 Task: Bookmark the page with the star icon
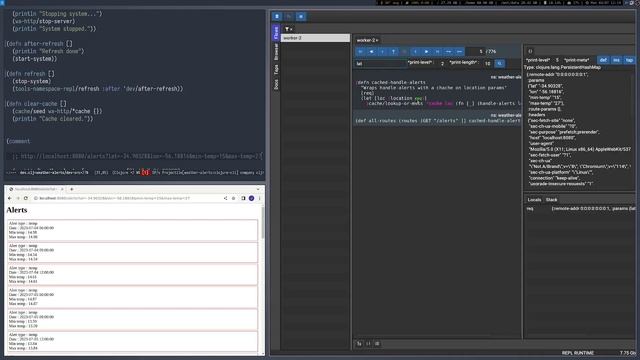233,198
